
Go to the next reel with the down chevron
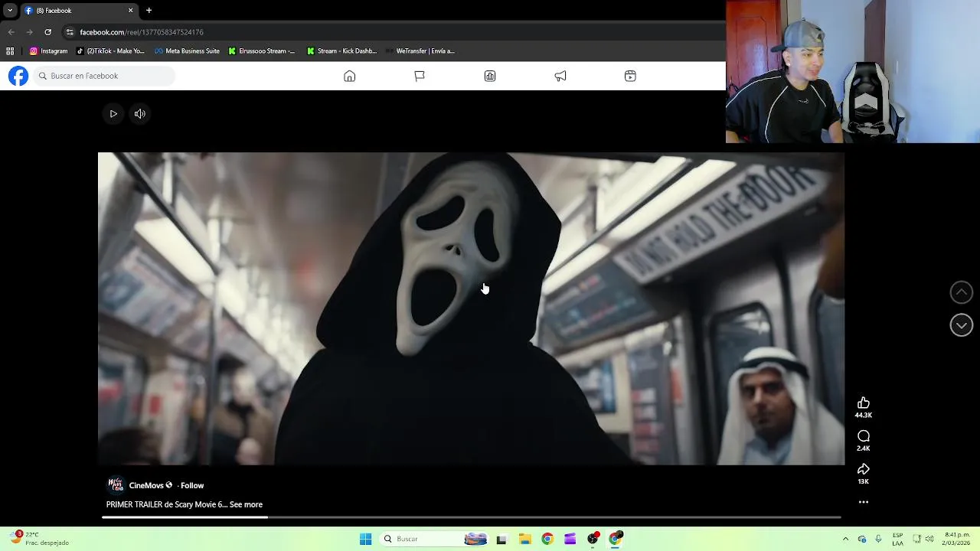coord(962,325)
